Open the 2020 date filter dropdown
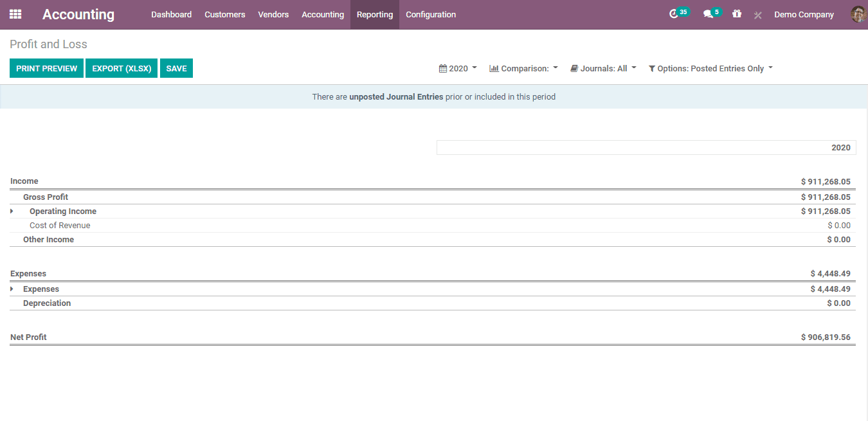The image size is (868, 421). (x=458, y=68)
